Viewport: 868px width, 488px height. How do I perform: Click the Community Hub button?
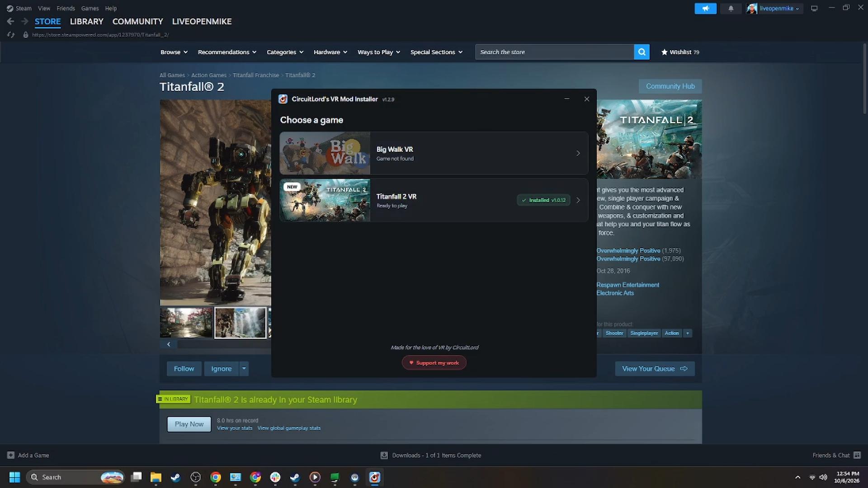point(670,86)
